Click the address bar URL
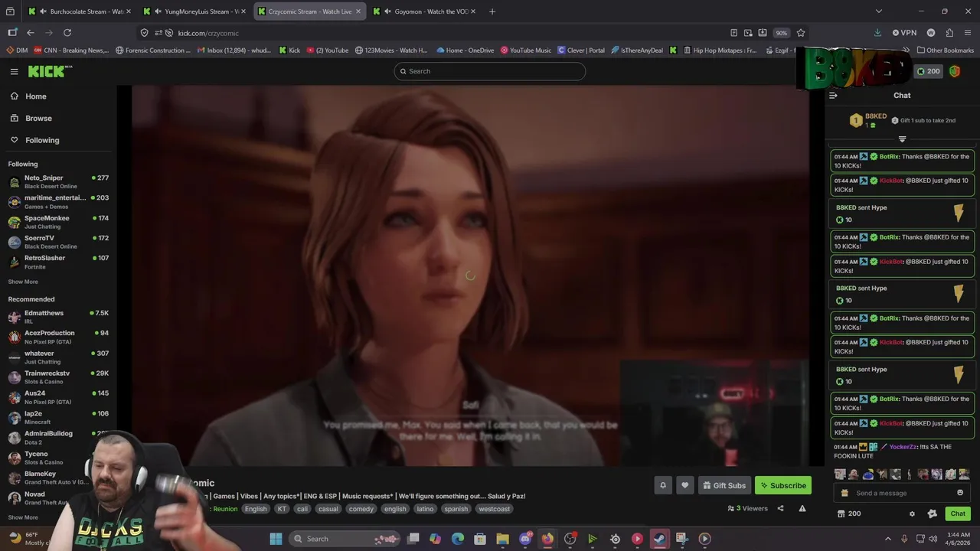980x551 pixels. point(208,33)
